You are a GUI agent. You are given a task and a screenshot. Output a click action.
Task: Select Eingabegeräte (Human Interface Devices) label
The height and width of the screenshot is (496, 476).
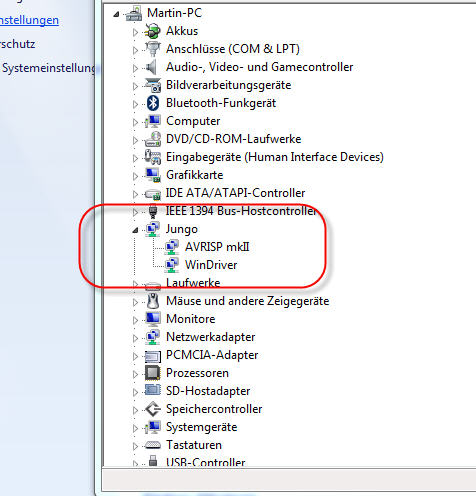coord(275,157)
